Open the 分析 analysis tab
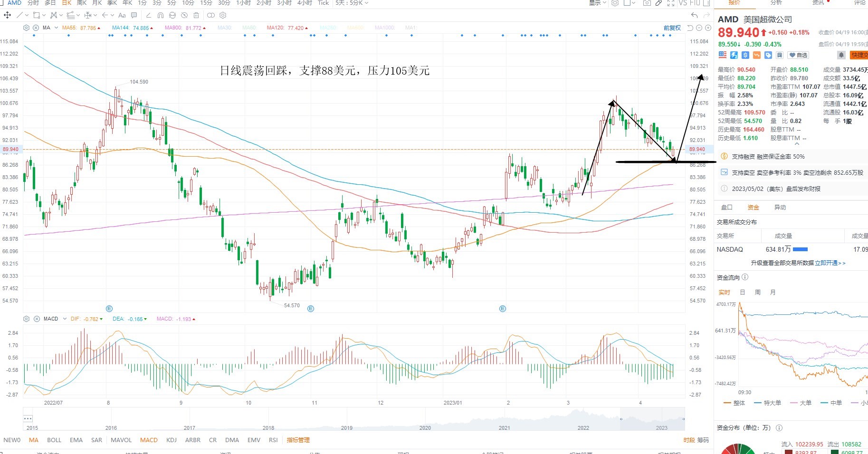 coord(776,2)
